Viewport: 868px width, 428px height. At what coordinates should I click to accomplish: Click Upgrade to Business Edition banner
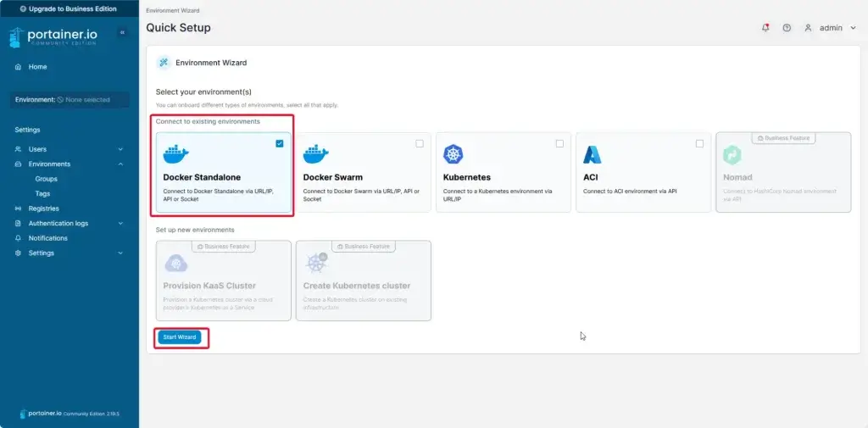[70, 8]
